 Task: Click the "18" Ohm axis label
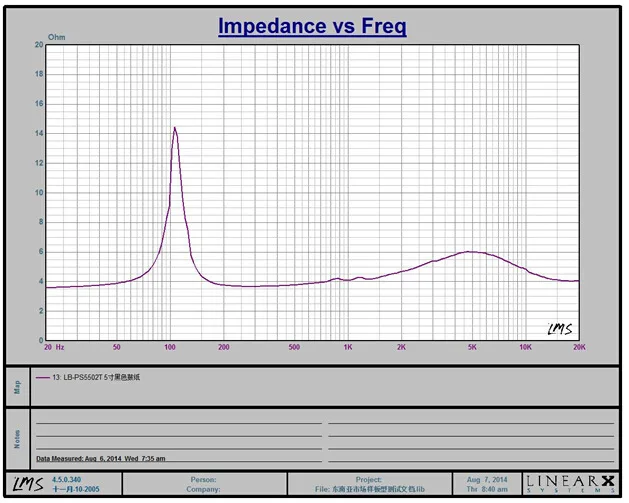pos(39,74)
